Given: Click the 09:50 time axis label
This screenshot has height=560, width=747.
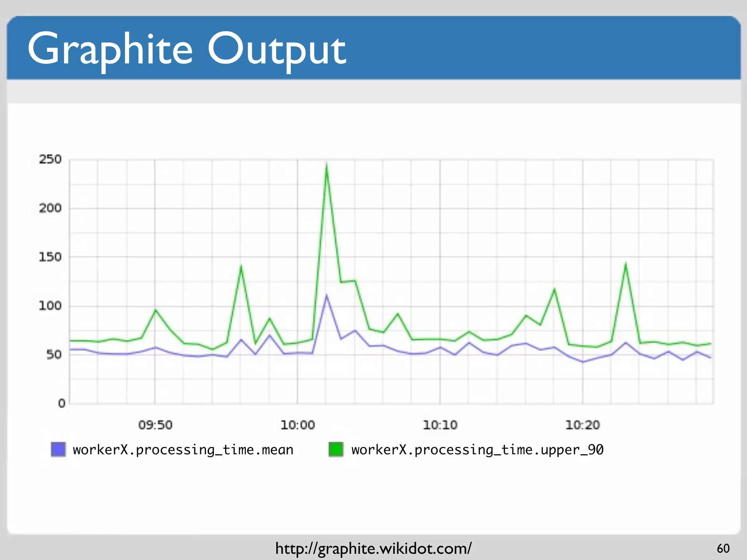Looking at the screenshot, I should click(155, 425).
